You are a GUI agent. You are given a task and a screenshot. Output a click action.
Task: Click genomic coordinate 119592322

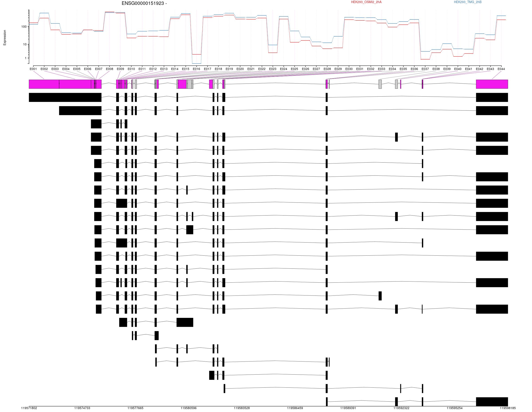(401, 408)
